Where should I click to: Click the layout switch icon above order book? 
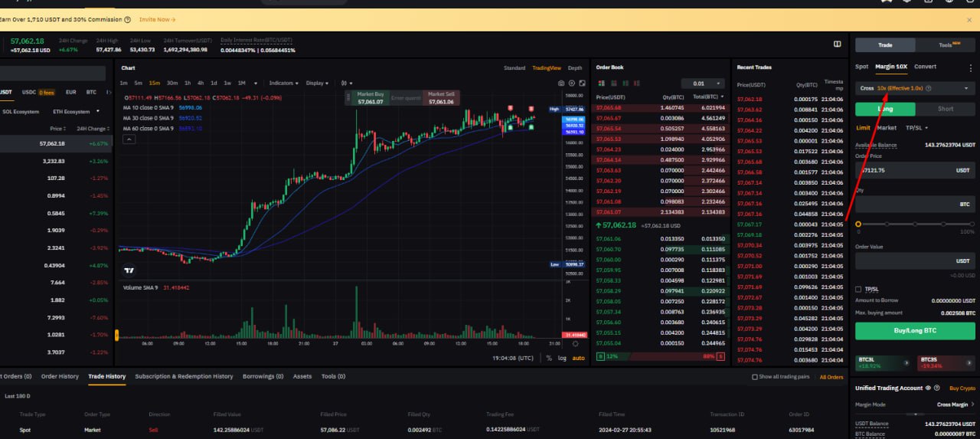[837, 44]
